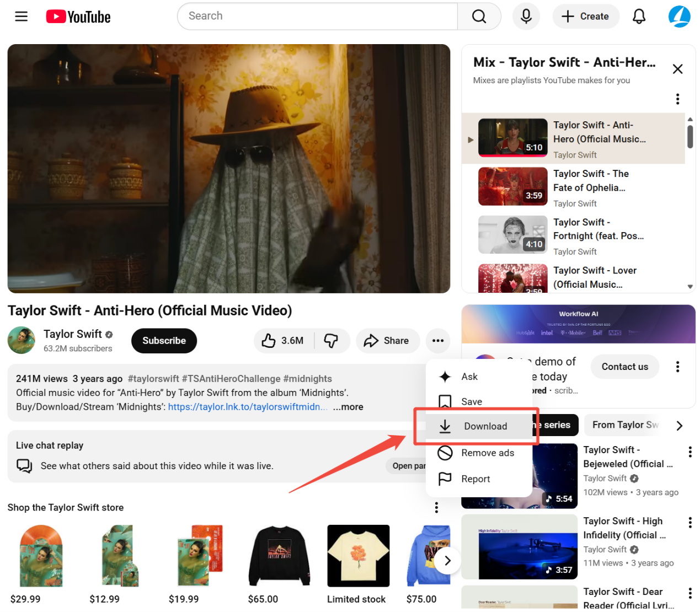Open the taylor.lnk.to Midnights link
The width and height of the screenshot is (700, 612).
click(x=248, y=407)
